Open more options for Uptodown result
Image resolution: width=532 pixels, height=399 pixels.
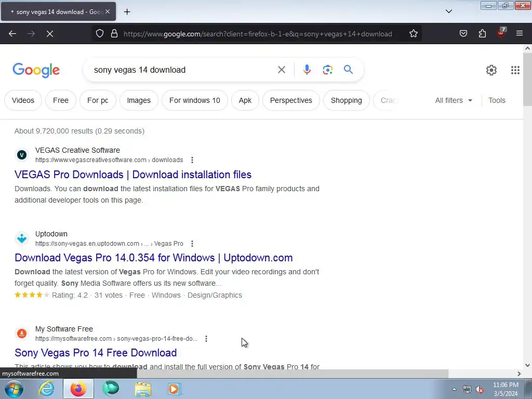(x=192, y=244)
